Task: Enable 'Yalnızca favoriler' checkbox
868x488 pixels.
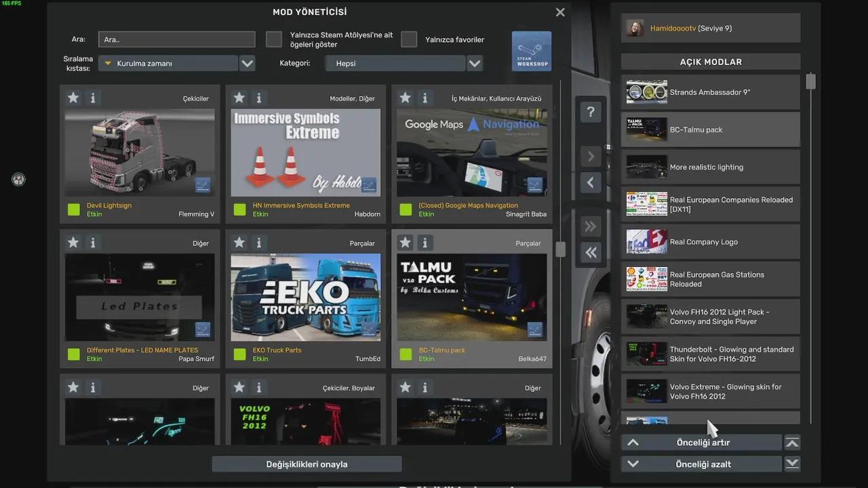Action: 409,39
